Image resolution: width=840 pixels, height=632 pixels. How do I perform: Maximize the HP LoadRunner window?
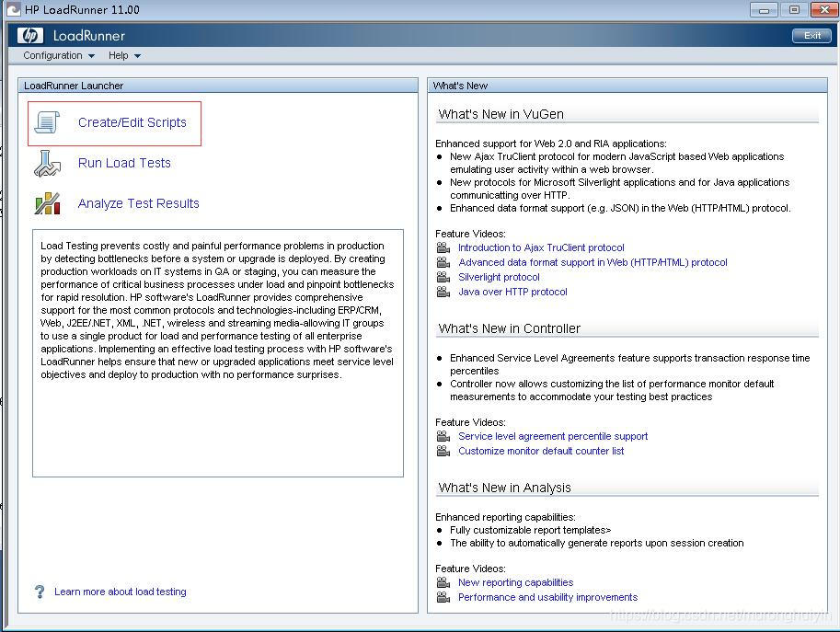coord(795,9)
